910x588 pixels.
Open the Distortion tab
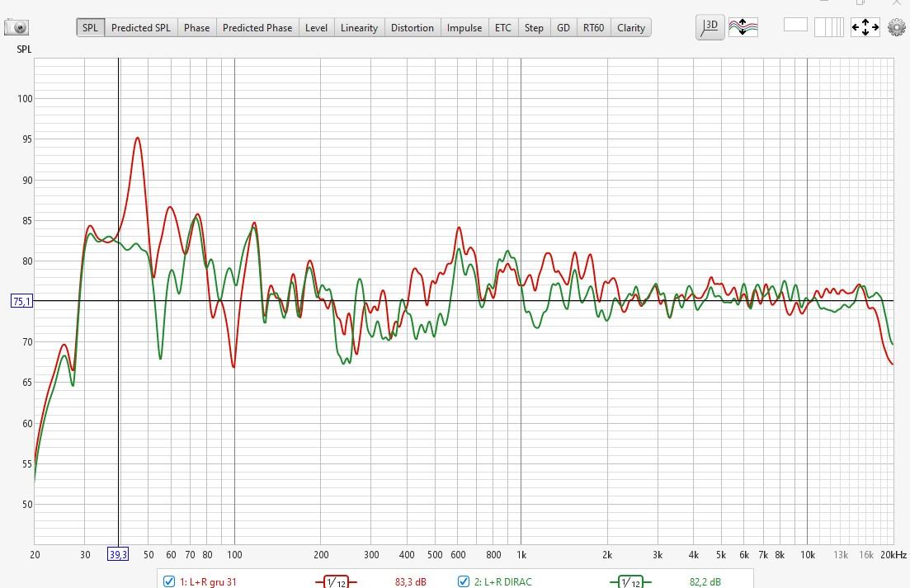pos(412,27)
